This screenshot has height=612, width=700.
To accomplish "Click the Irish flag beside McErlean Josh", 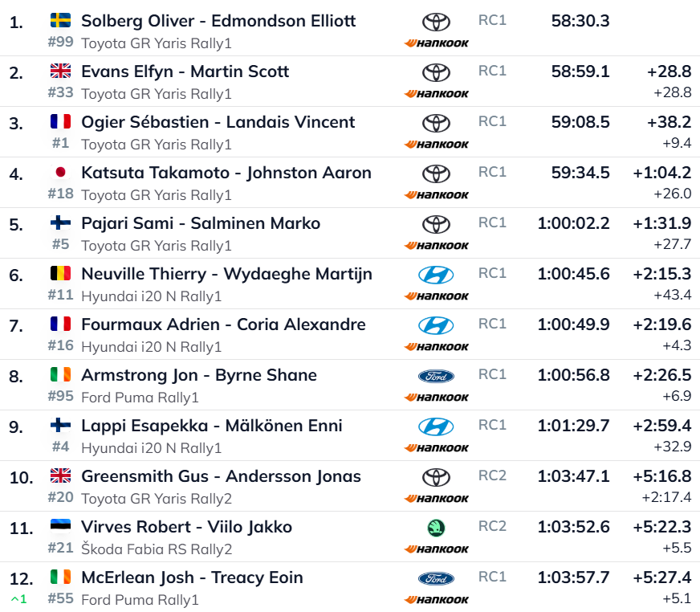I will [x=60, y=577].
